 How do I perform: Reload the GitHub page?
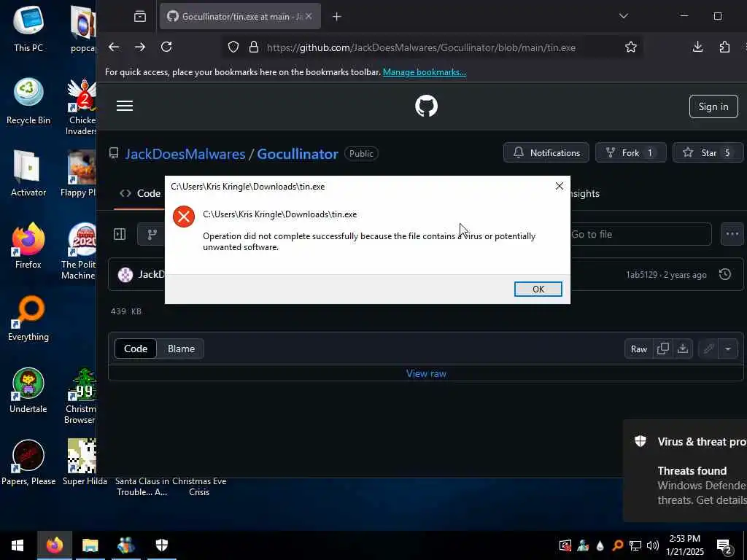click(x=166, y=47)
